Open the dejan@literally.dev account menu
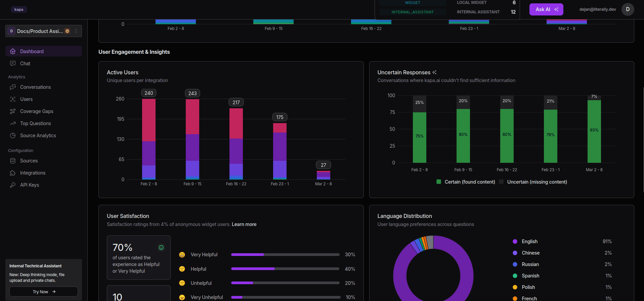Viewport: 644px width, 301px height. coord(598,9)
